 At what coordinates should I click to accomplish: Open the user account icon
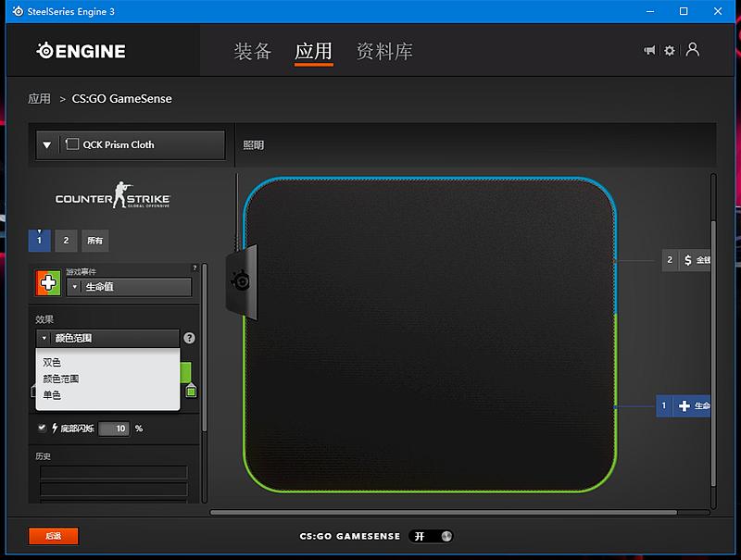tap(692, 50)
